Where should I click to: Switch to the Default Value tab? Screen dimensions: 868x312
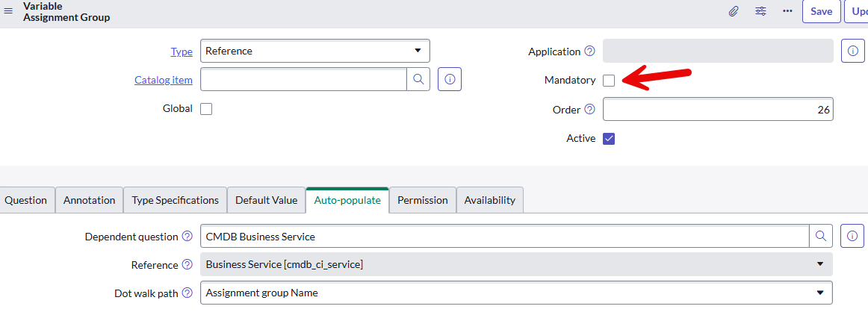pos(266,200)
